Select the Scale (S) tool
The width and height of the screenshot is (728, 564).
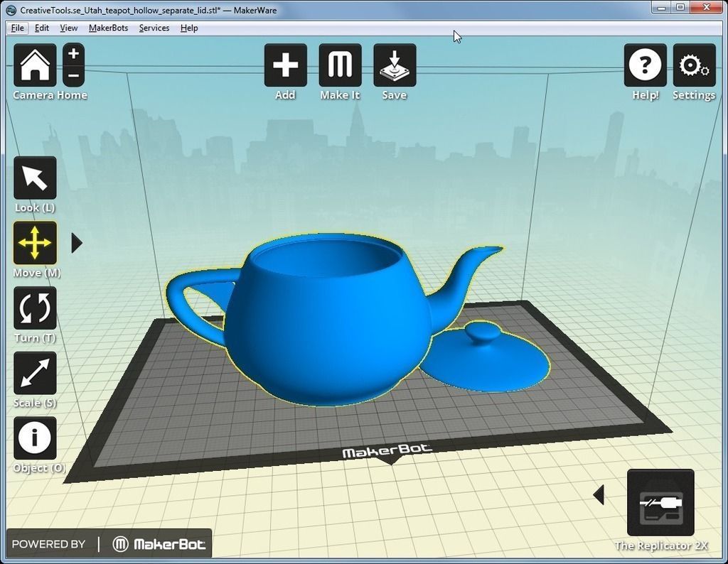(x=36, y=373)
